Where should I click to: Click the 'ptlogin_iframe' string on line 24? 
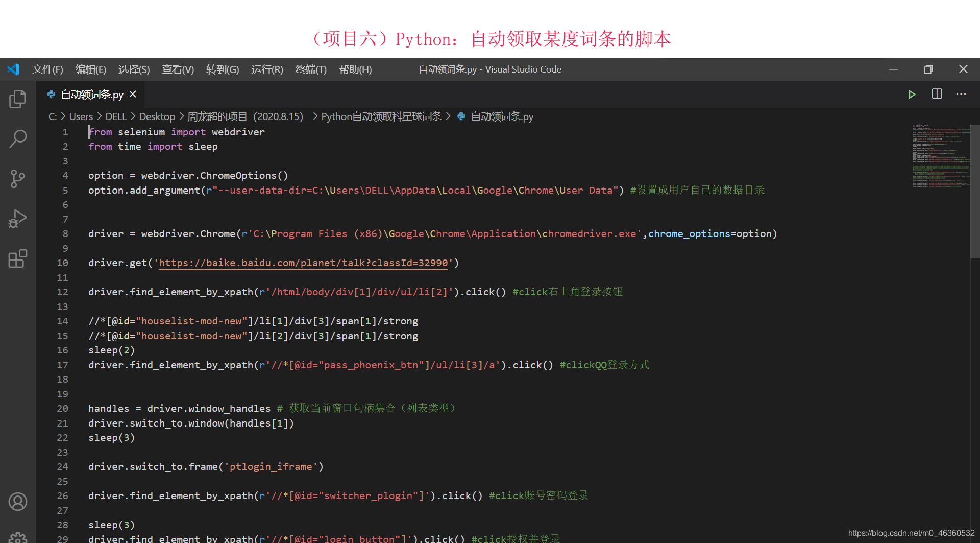271,466
